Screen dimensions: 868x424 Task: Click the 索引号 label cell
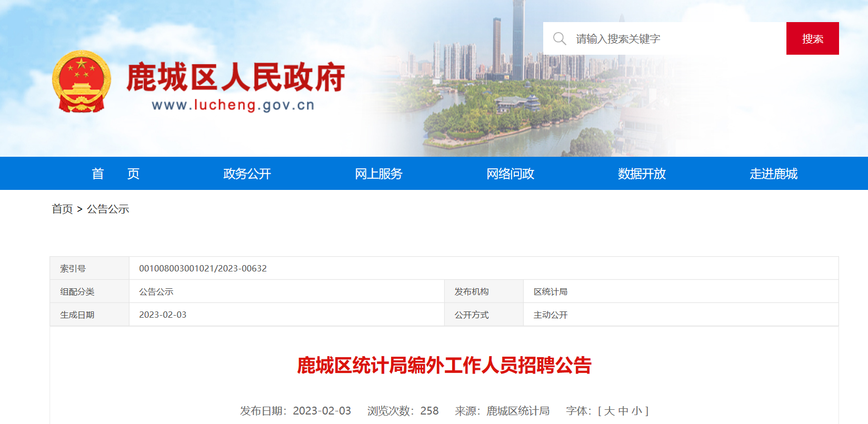tap(89, 268)
